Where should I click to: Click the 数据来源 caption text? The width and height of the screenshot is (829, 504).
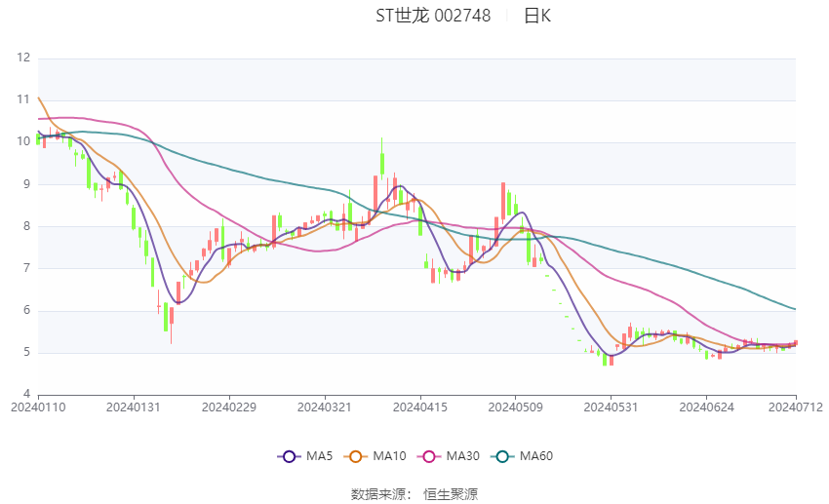click(x=381, y=494)
